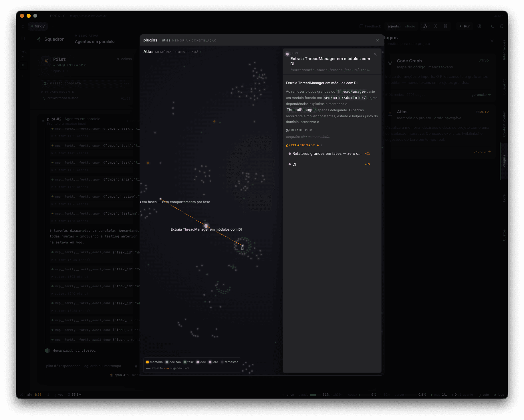Open the Context Router vertical tab
524x420 pixels.
click(x=504, y=124)
